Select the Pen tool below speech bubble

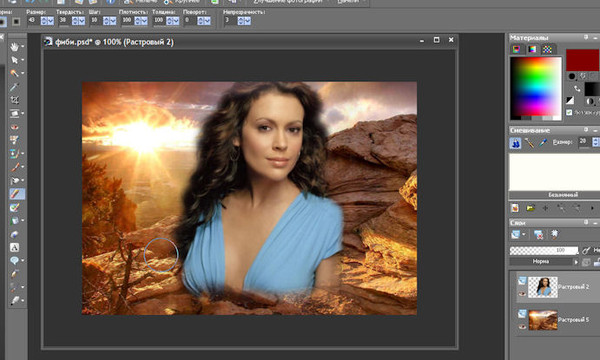click(x=14, y=274)
